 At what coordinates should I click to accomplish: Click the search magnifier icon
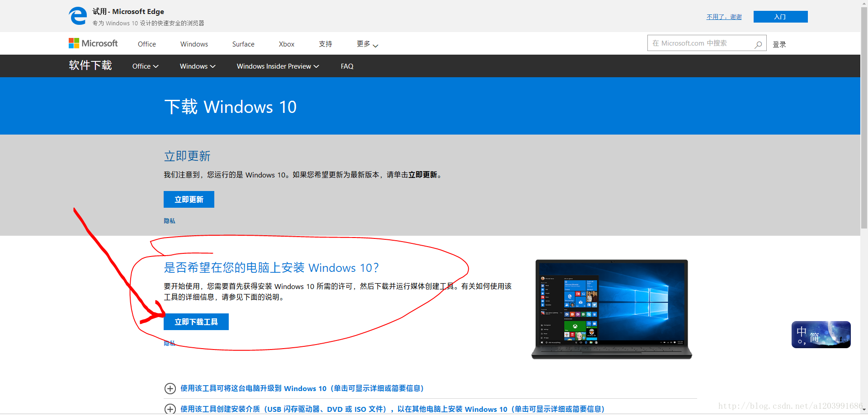click(758, 44)
